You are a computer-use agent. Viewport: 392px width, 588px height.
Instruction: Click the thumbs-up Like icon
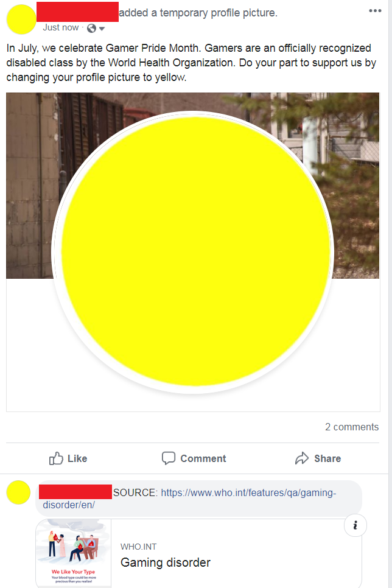56,458
